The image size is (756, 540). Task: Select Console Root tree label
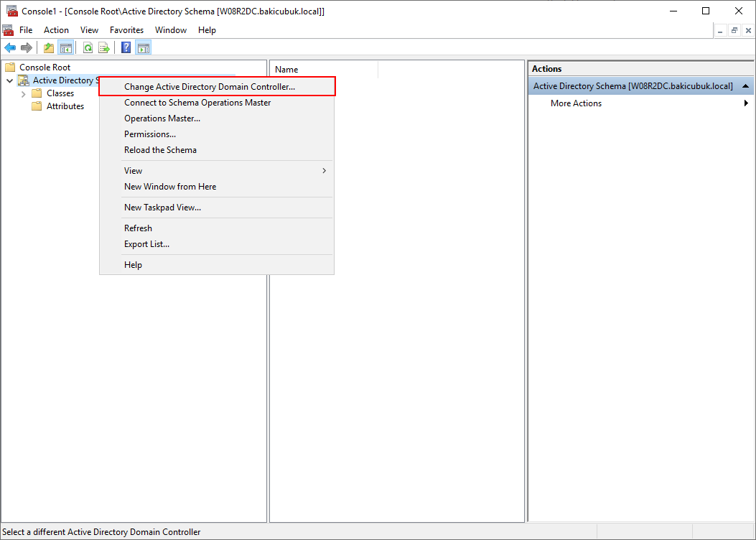pyautogui.click(x=45, y=67)
